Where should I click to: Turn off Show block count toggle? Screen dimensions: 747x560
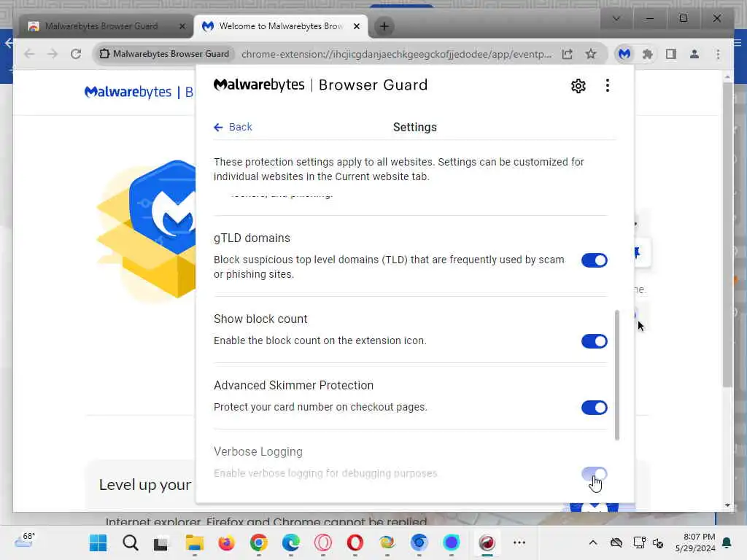click(594, 341)
